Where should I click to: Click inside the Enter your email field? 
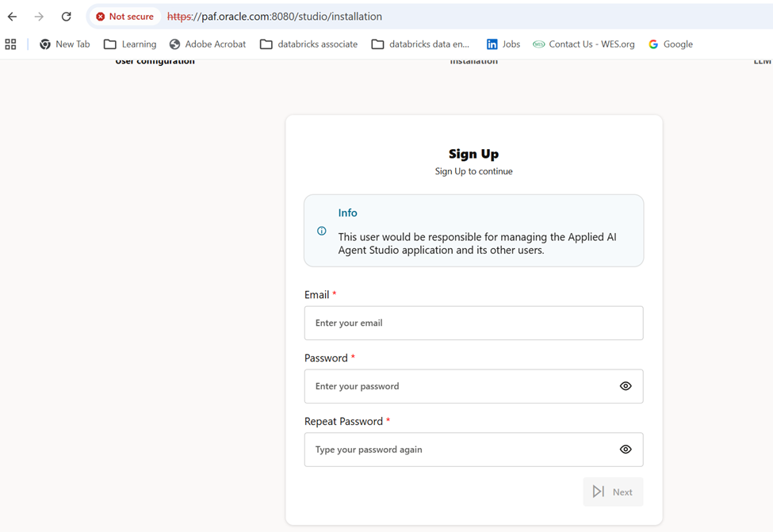click(473, 323)
